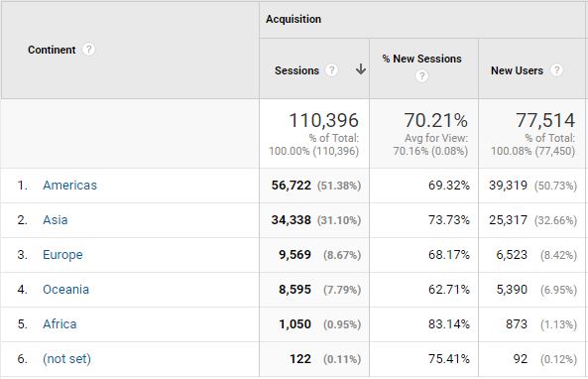This screenshot has width=588, height=379.
Task: Select the Africa % New Sessions value 83.14%
Action: point(449,324)
